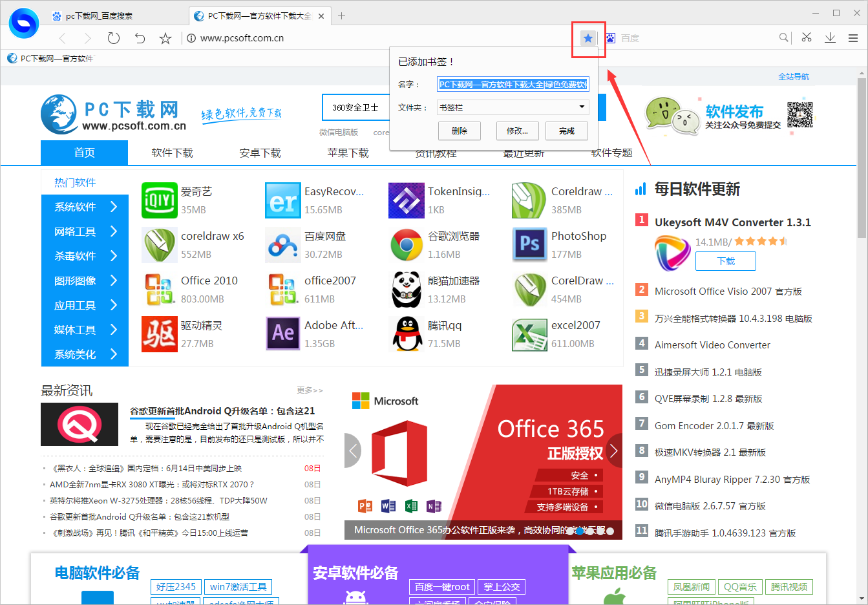868x605 pixels.
Task: Click the Adobe After Effects icon
Action: click(282, 334)
